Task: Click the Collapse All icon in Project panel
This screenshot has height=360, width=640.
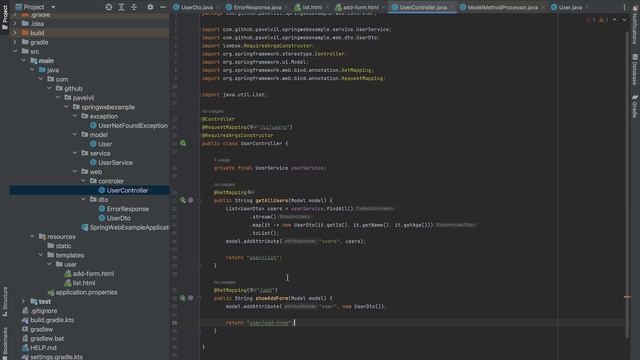Action: click(134, 7)
